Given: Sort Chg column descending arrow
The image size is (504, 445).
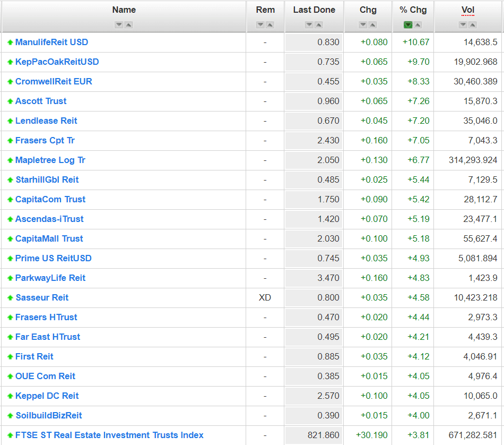Looking at the screenshot, I should click(363, 25).
